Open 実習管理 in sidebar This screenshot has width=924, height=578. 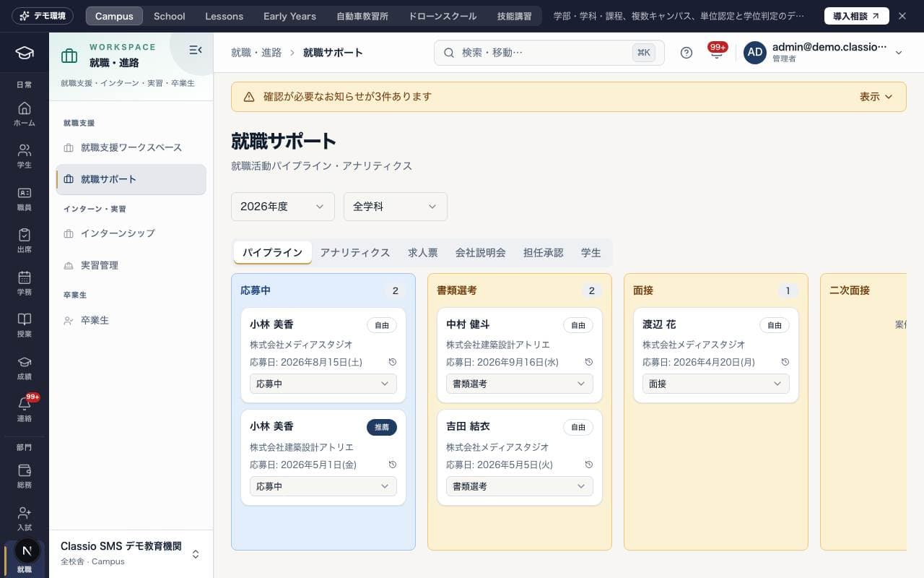[x=131, y=265]
